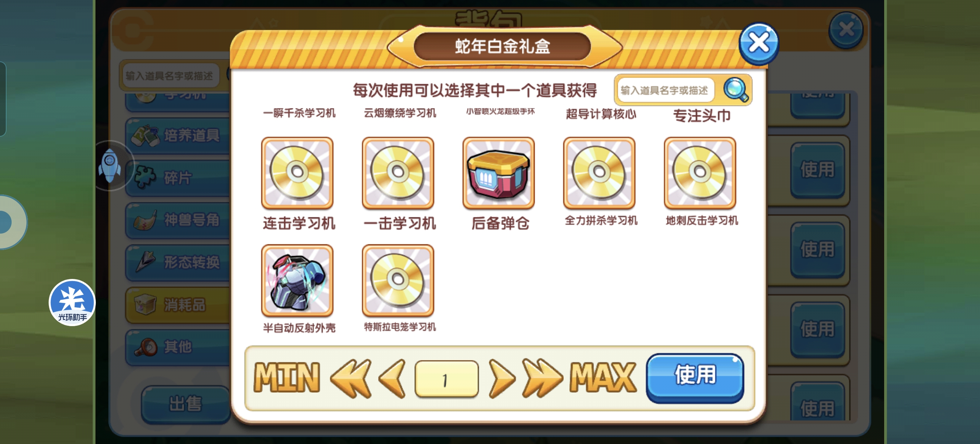Jump forward with double right arrow

click(543, 379)
